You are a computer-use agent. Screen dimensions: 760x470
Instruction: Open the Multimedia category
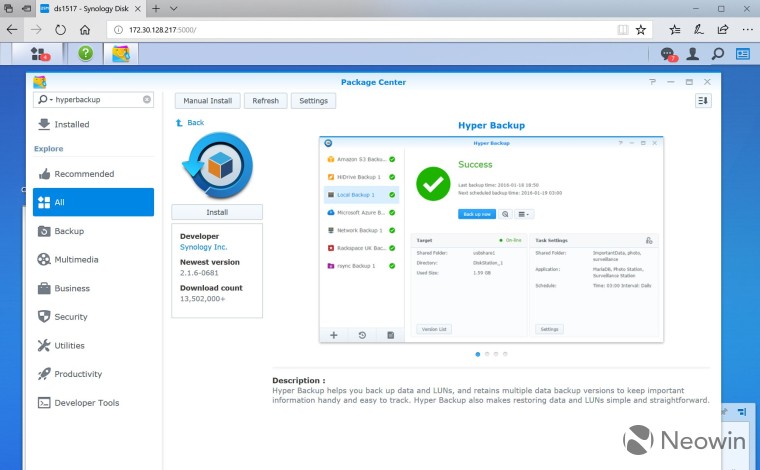pyautogui.click(x=93, y=260)
